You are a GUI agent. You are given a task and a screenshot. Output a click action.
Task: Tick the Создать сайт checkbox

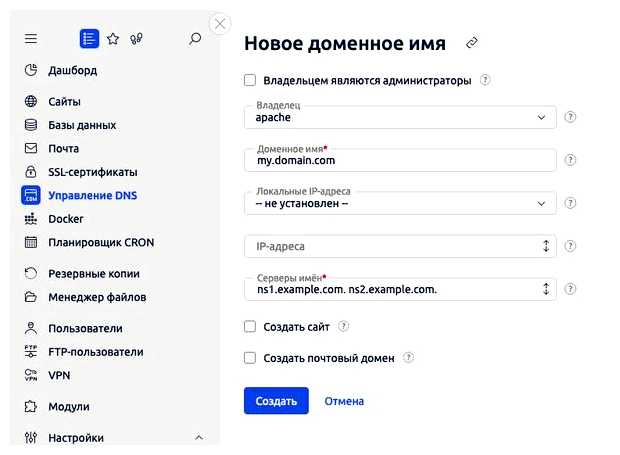click(x=250, y=327)
